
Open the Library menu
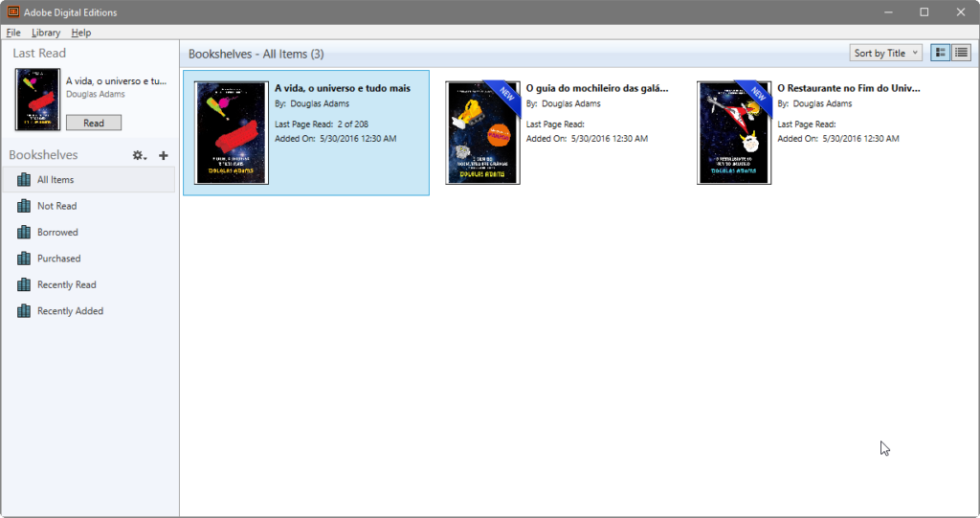[46, 33]
